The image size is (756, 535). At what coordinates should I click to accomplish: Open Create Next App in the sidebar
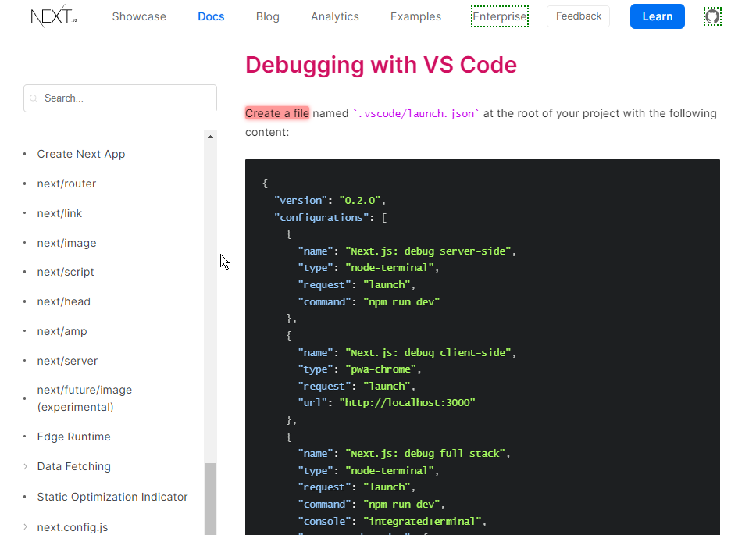(81, 154)
